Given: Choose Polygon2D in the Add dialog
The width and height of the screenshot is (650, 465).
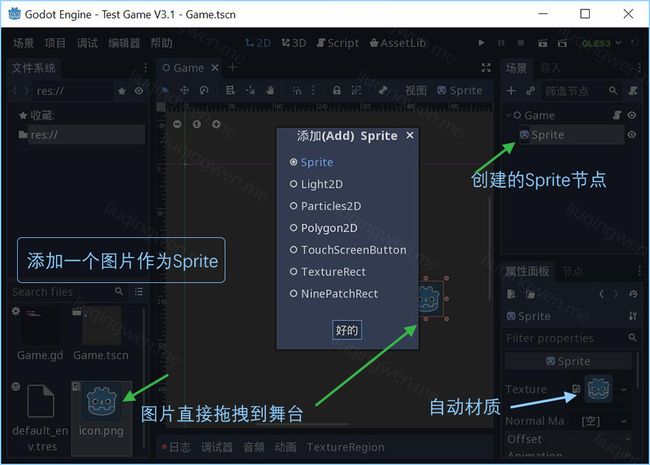Looking at the screenshot, I should point(323,228).
